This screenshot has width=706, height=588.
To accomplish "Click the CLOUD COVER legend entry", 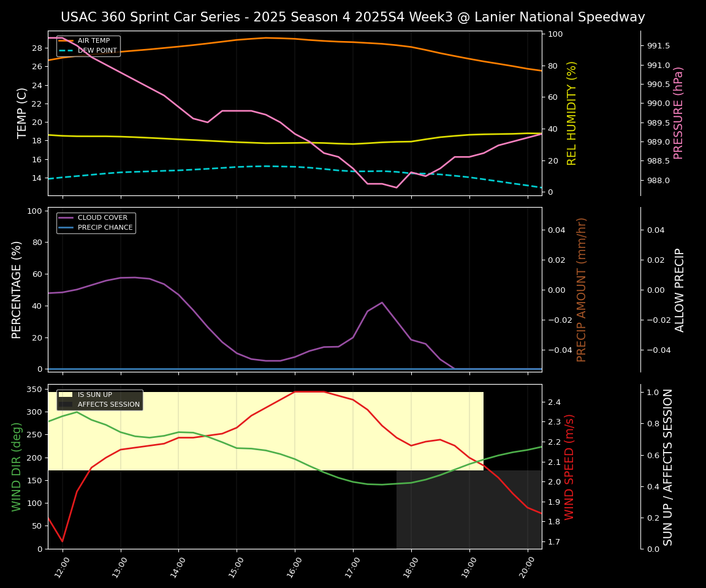I will pyautogui.click(x=102, y=217).
